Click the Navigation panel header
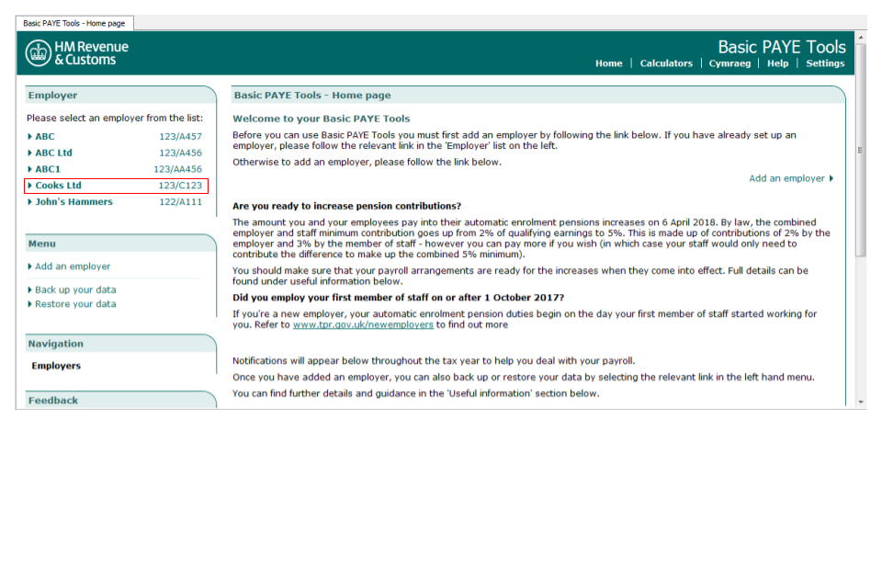This screenshot has width=882, height=588. 120,344
